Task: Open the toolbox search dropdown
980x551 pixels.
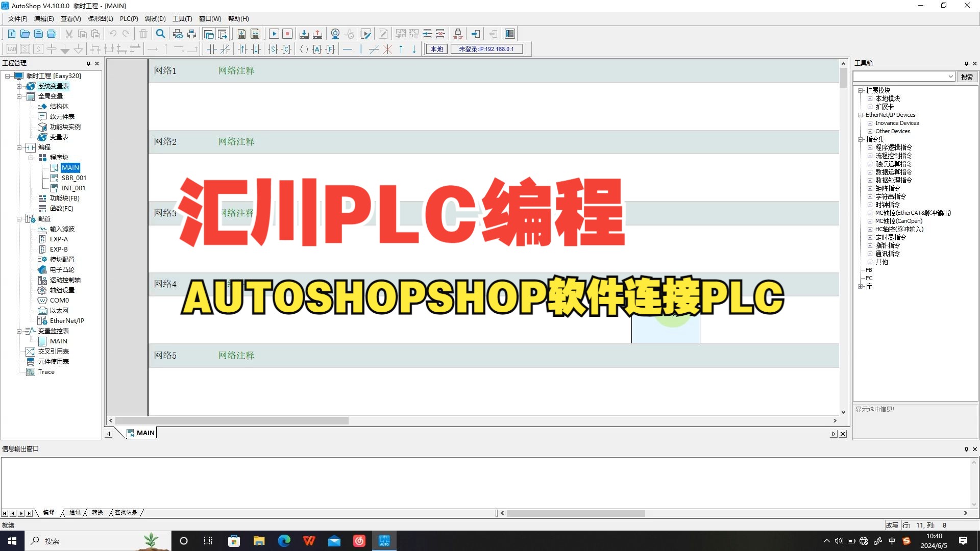Action: (x=950, y=77)
